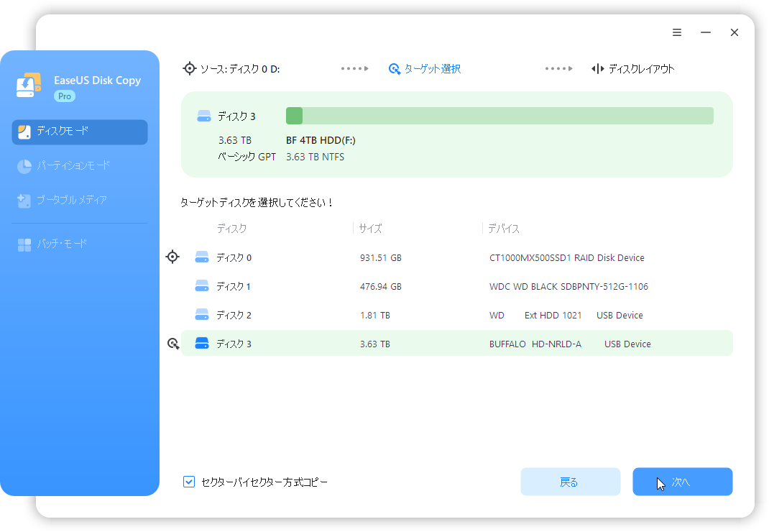Image resolution: width=769 pixels, height=532 pixels.
Task: Click the source crosshair icon in breadcrumb
Action: tap(189, 69)
